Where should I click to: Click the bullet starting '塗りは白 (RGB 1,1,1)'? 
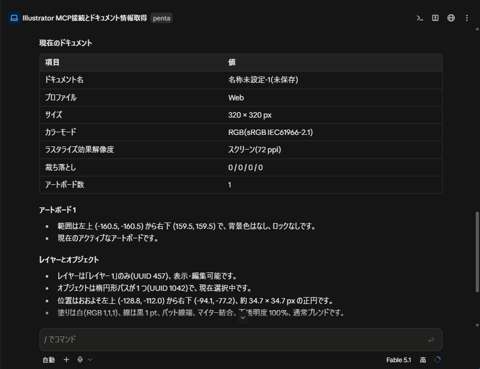click(x=201, y=313)
